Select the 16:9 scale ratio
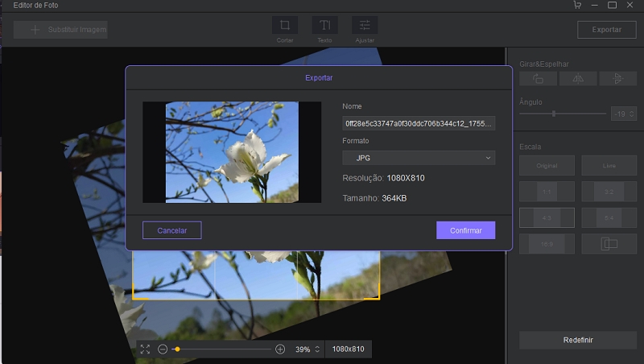Image resolution: width=644 pixels, height=364 pixels. click(x=547, y=244)
